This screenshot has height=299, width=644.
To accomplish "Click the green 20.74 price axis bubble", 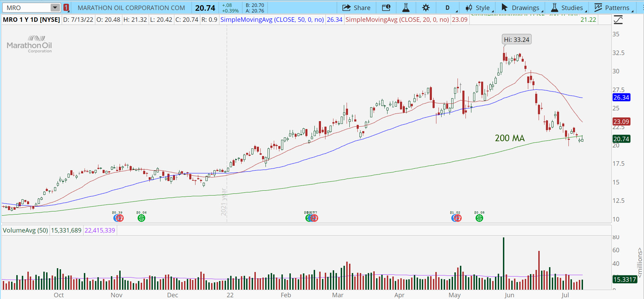I will point(621,139).
